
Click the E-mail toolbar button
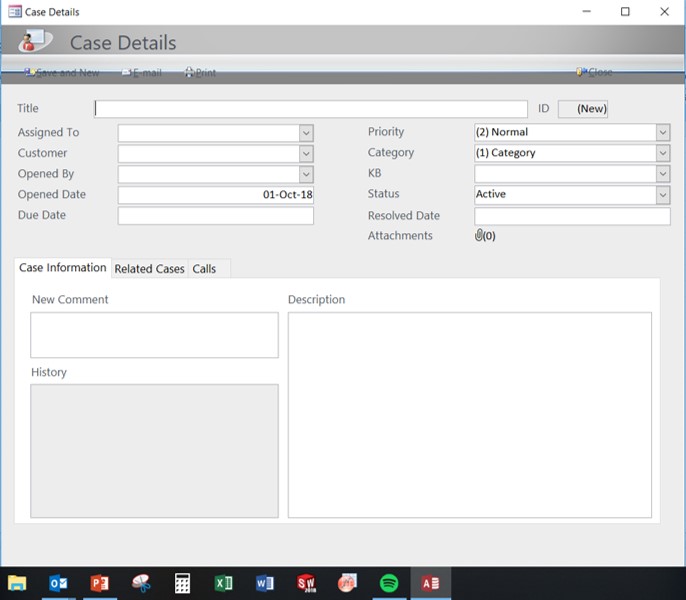click(142, 73)
